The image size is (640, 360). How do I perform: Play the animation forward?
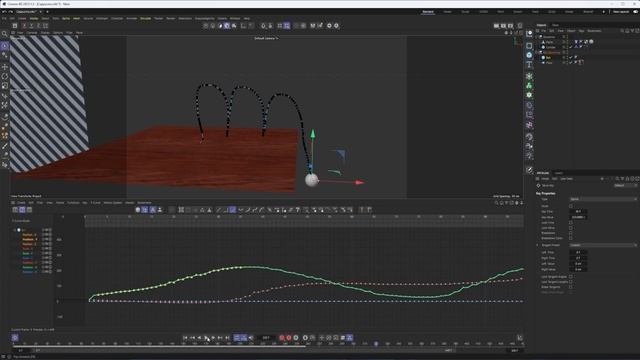click(207, 338)
